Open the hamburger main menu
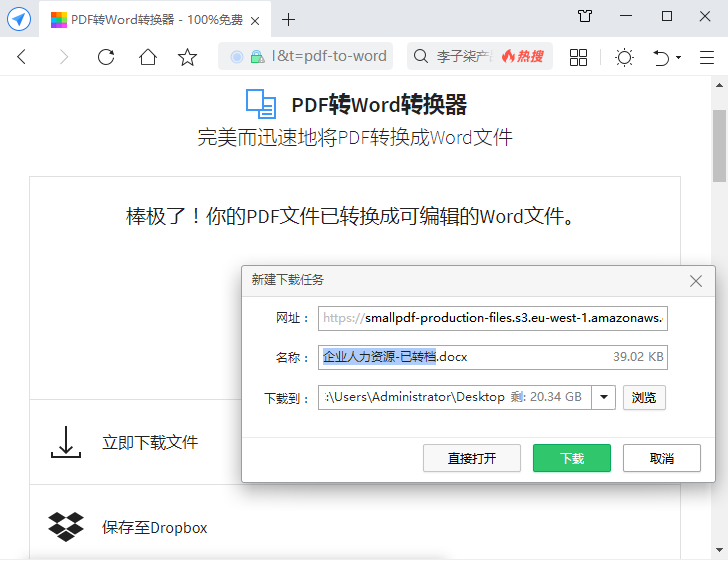Image resolution: width=728 pixels, height=562 pixels. coord(707,57)
